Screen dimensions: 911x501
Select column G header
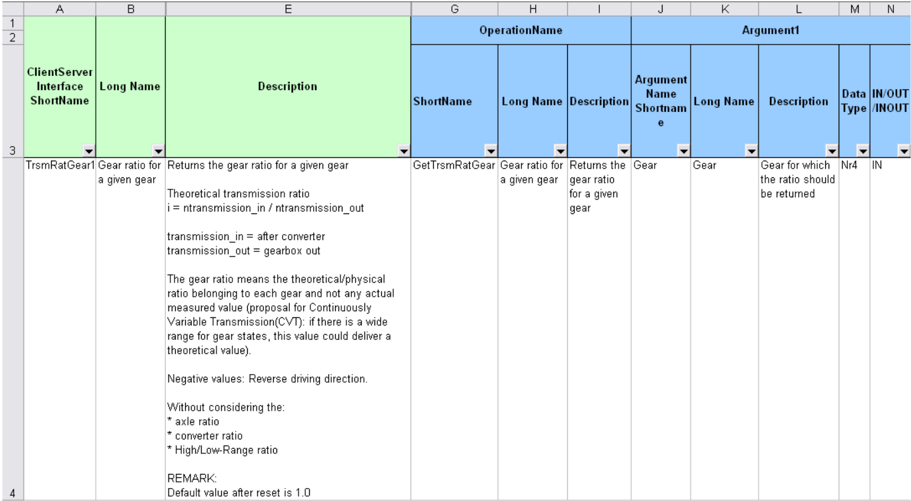(x=454, y=9)
